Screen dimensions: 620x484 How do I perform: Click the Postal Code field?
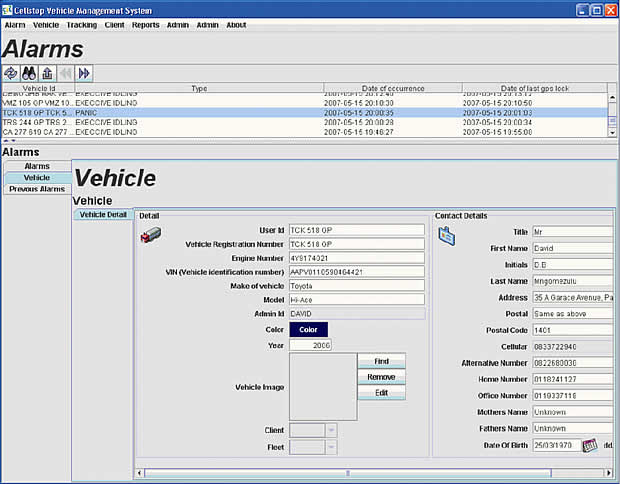point(573,330)
